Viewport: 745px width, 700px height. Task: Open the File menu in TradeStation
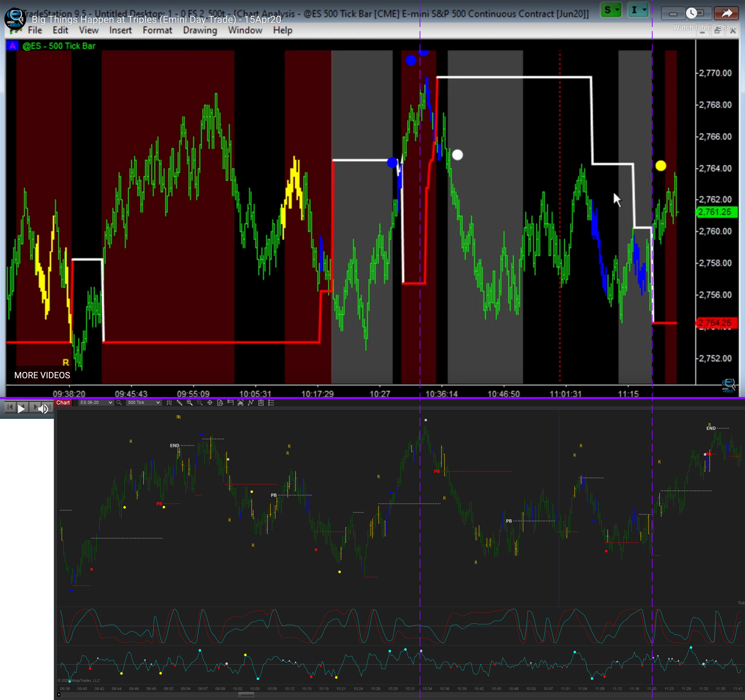click(35, 30)
